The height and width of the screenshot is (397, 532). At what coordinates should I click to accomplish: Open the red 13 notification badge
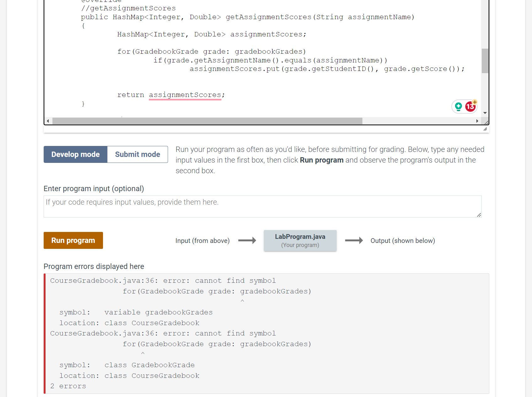click(x=470, y=106)
